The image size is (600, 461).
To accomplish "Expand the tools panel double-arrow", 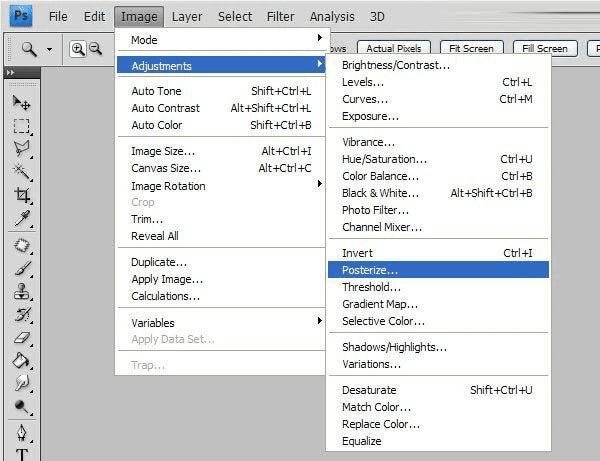I will click(10, 72).
